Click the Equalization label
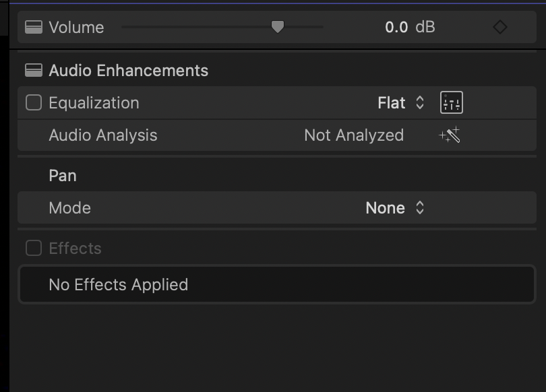The width and height of the screenshot is (546, 392). pos(94,103)
